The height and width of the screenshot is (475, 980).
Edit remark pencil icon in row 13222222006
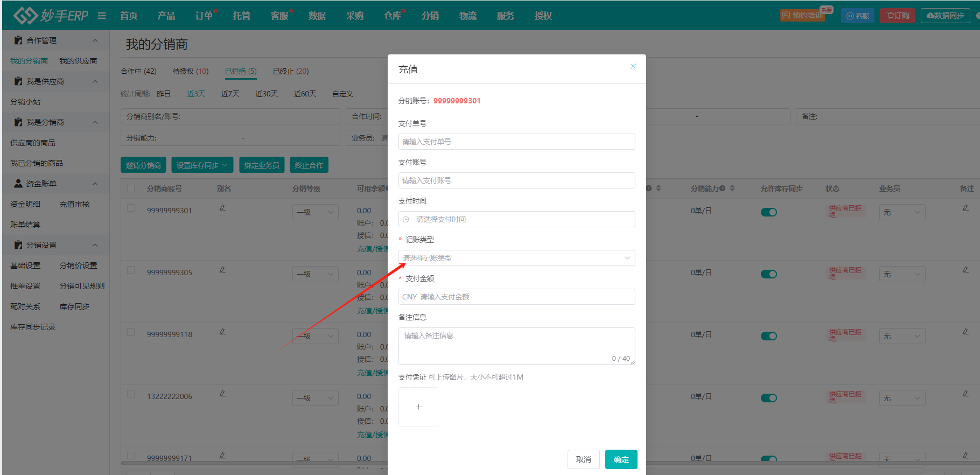tap(965, 394)
